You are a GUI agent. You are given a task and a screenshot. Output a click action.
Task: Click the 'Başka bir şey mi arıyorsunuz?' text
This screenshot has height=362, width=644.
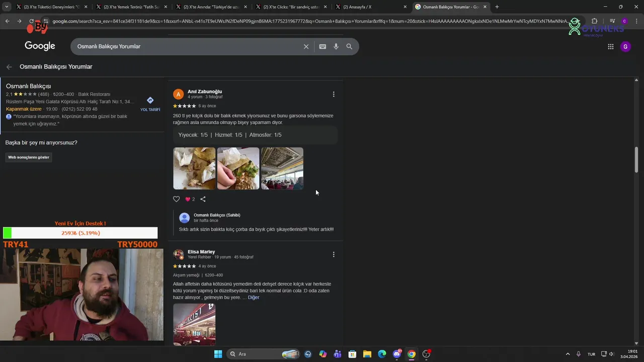41,143
